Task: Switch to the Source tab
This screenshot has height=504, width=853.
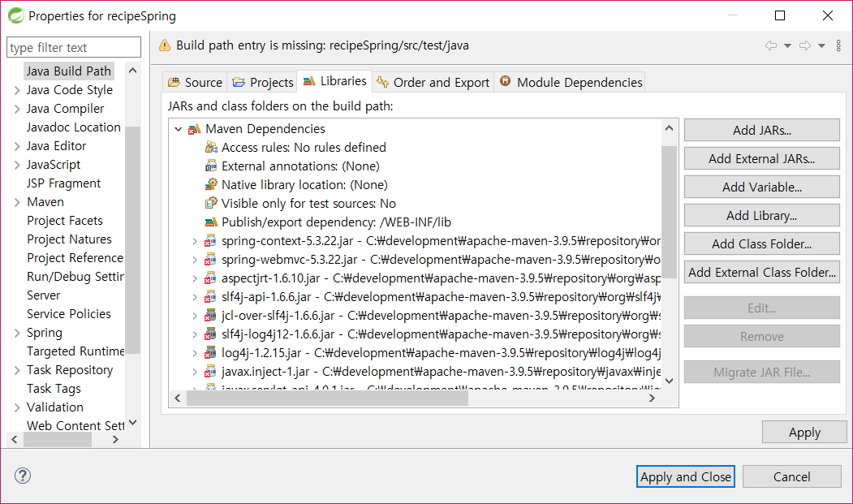Action: [195, 82]
